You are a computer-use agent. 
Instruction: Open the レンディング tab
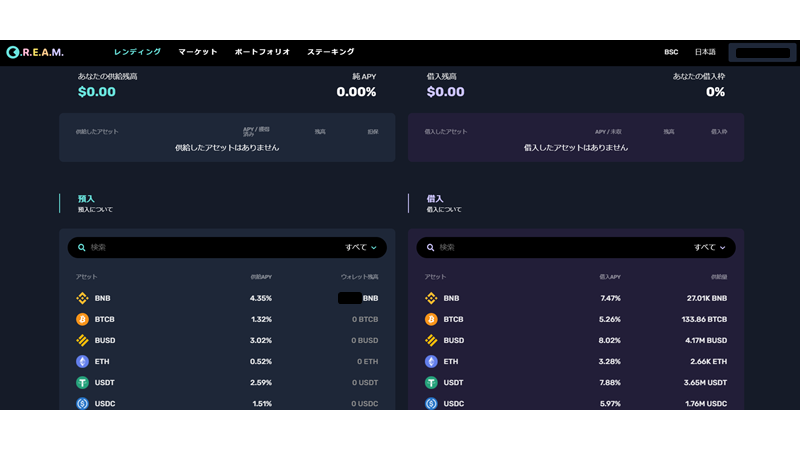point(137,52)
